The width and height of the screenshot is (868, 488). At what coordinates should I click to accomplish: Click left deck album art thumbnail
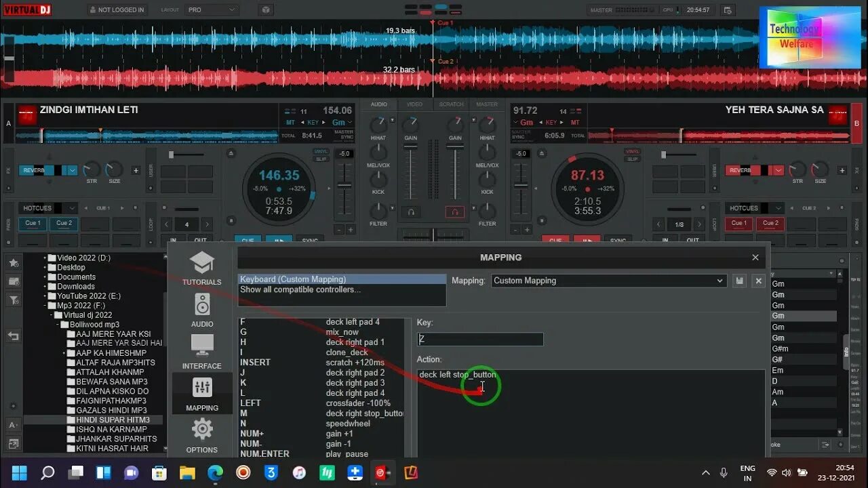[28, 116]
